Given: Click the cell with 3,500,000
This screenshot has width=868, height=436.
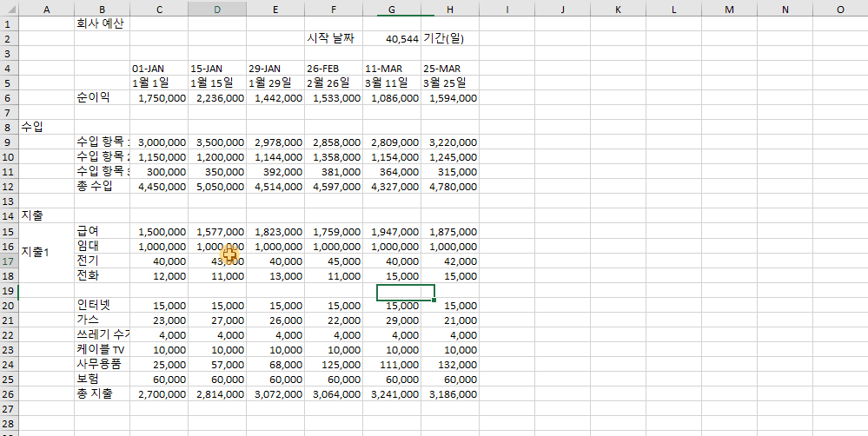Looking at the screenshot, I should click(x=217, y=142).
